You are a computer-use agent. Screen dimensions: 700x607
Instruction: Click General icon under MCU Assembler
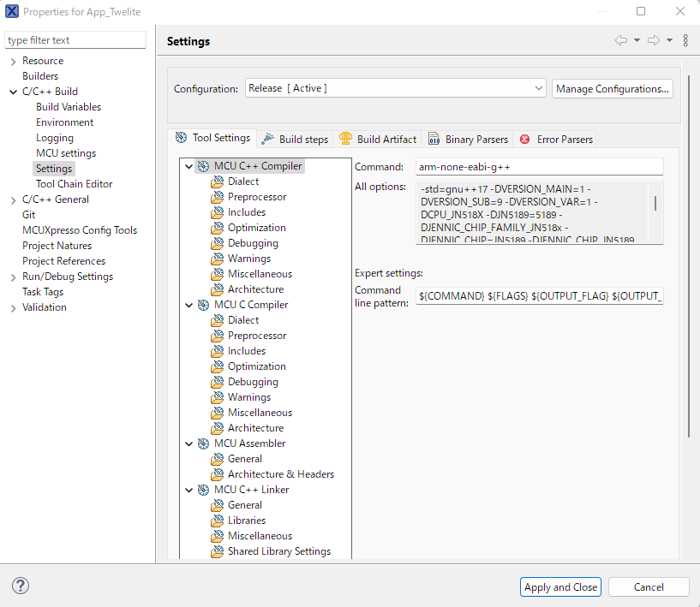(x=218, y=459)
